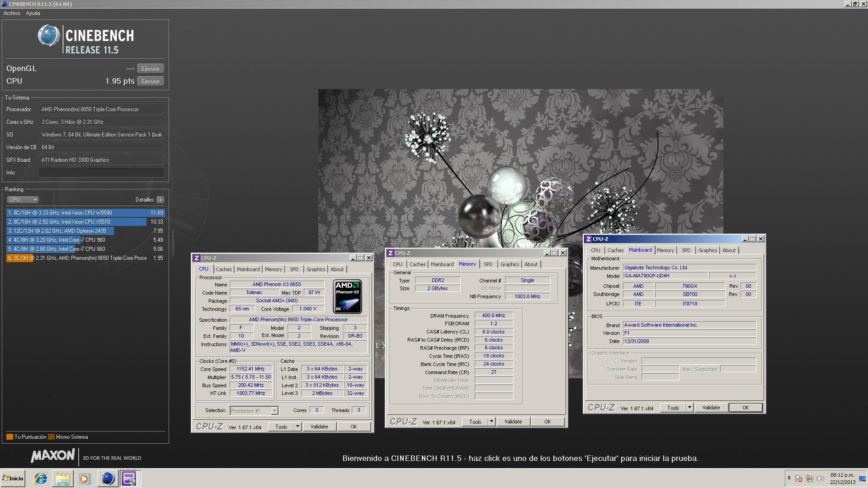Screen dimensions: 868x488
Task: Open Action Center flag tray icon
Action: [799, 479]
